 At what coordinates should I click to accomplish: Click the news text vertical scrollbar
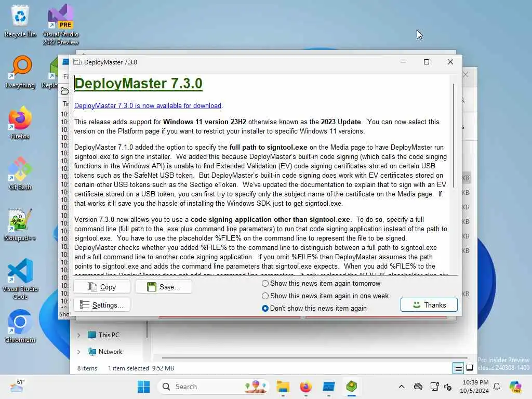(454, 136)
